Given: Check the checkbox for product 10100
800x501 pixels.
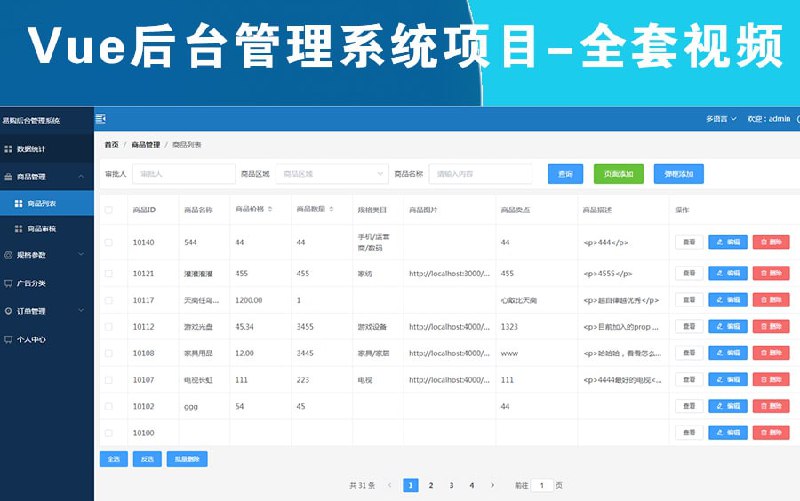Looking at the screenshot, I should coord(109,433).
